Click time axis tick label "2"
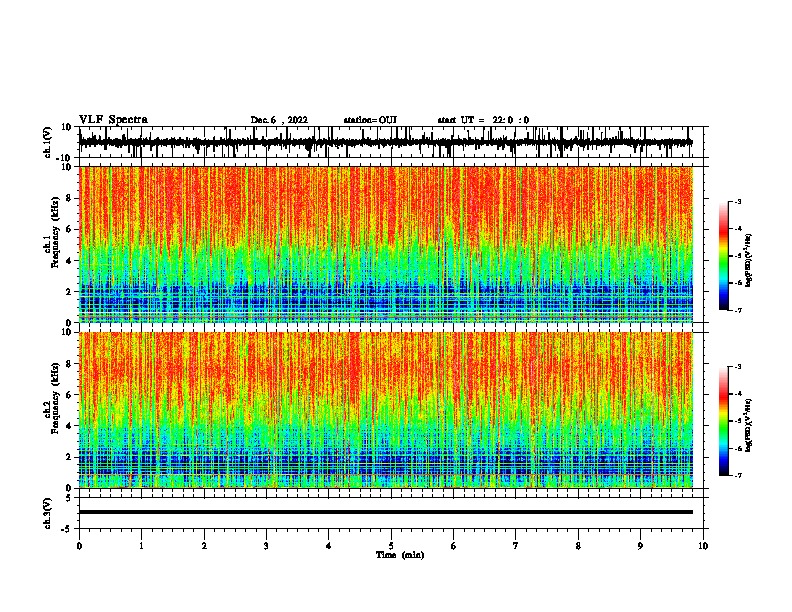Viewport: 792px width, 612px height. pos(204,546)
